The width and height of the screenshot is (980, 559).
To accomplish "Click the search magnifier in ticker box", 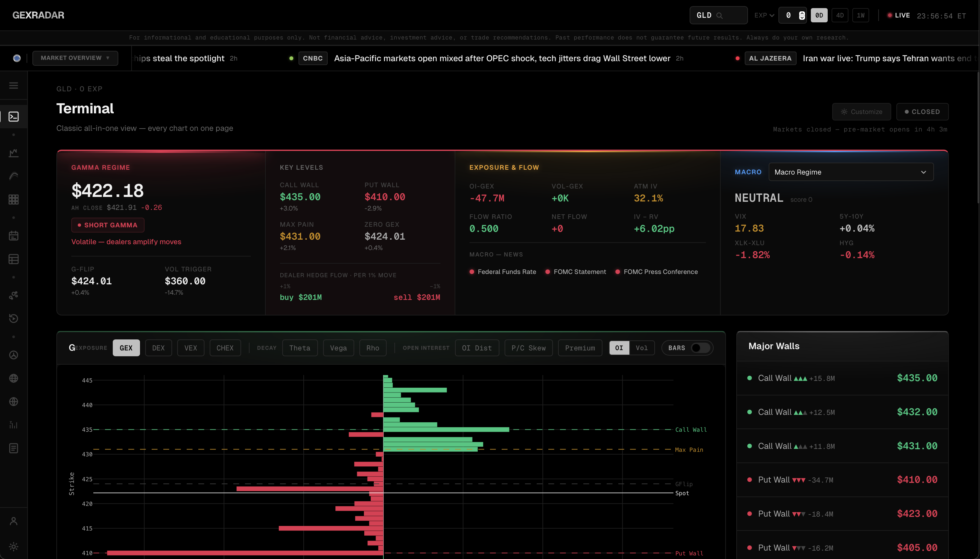I will [x=719, y=15].
